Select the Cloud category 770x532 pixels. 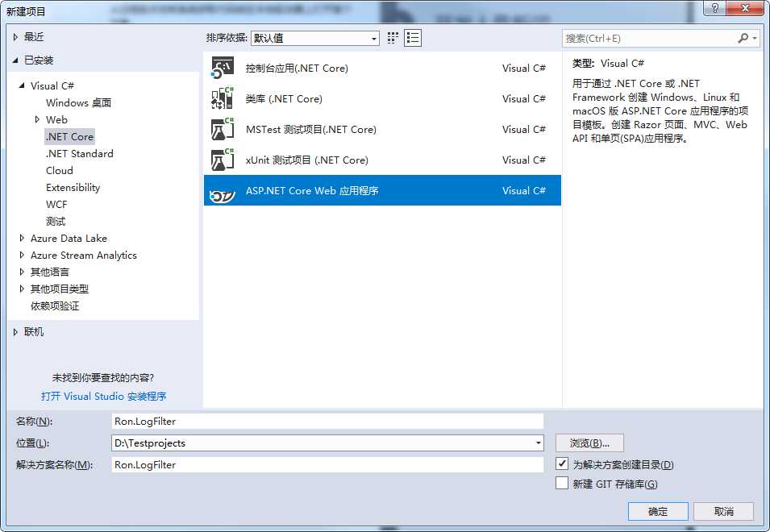[x=60, y=170]
